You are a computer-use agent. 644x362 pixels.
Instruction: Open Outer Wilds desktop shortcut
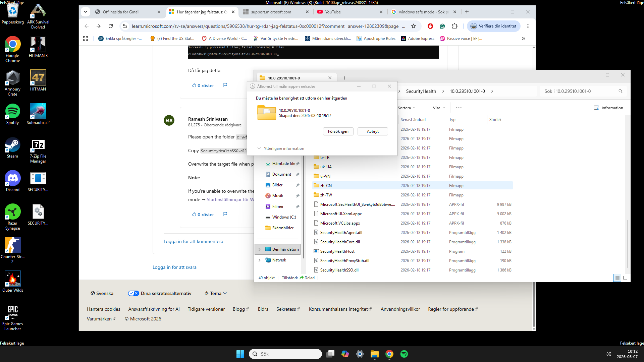(13, 282)
